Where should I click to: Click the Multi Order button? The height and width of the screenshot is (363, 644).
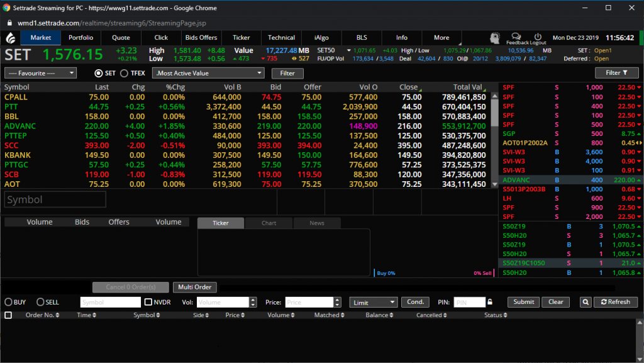click(x=194, y=287)
